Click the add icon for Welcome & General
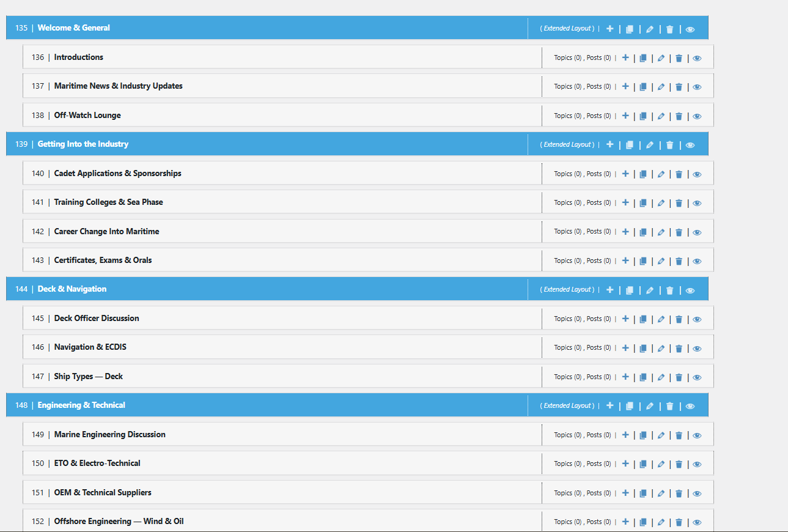Viewport: 788px width, 532px height. pyautogui.click(x=609, y=29)
